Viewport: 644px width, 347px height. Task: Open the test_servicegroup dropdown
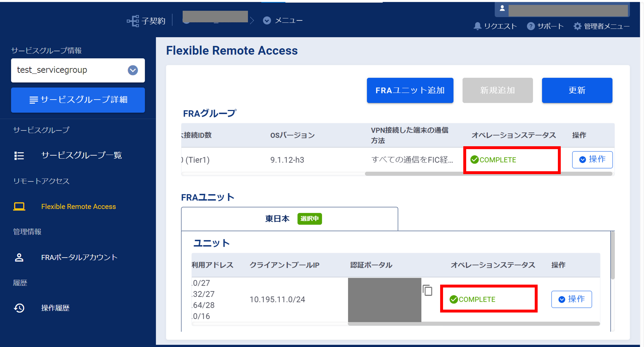(133, 70)
